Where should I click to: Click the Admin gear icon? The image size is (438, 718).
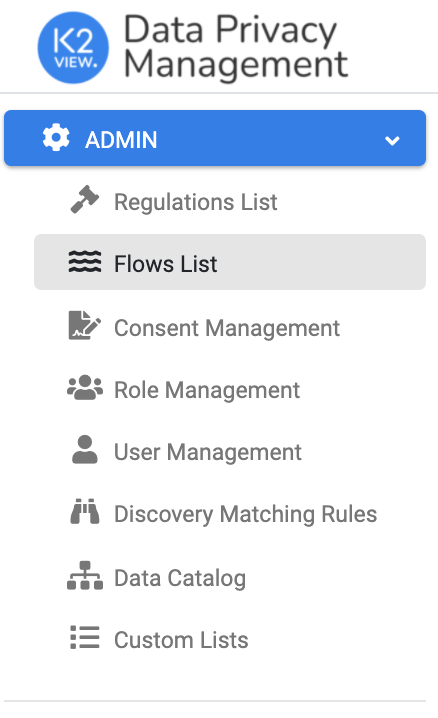point(56,138)
